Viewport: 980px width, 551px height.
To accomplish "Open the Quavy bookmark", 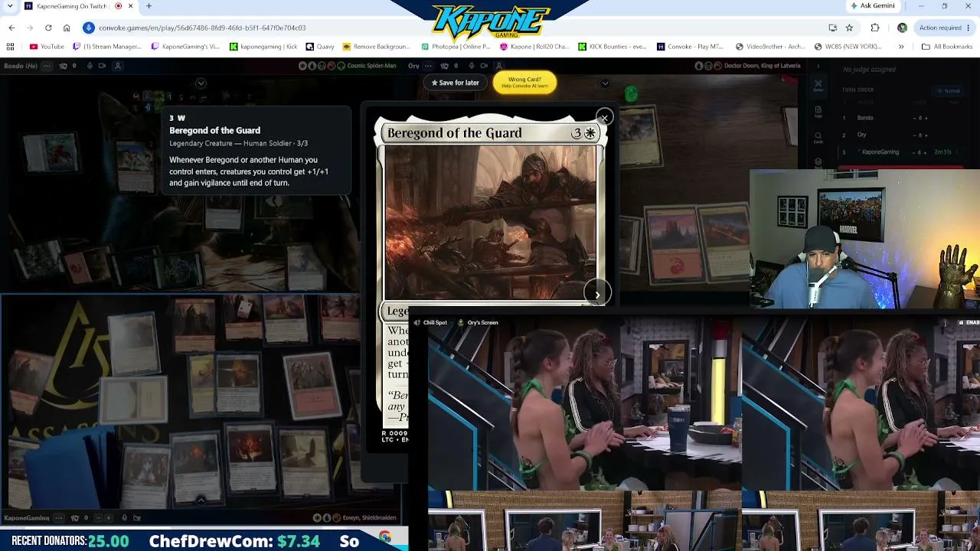I will [320, 47].
